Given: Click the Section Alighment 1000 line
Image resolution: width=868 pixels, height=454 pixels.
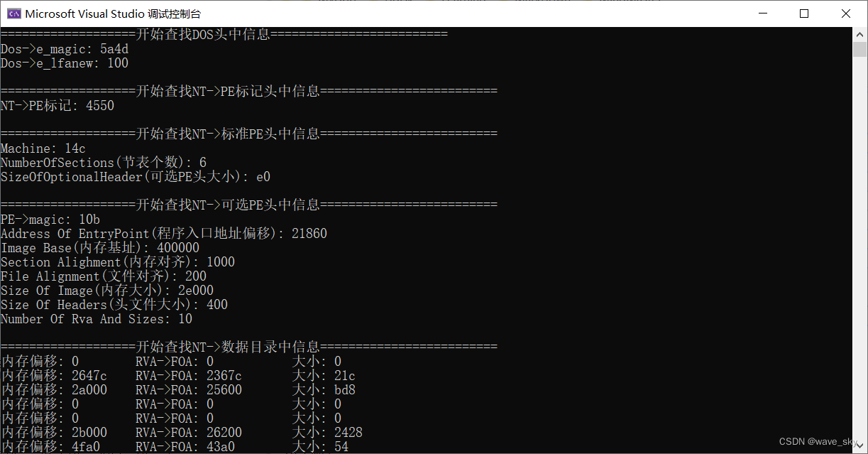Looking at the screenshot, I should coord(118,262).
